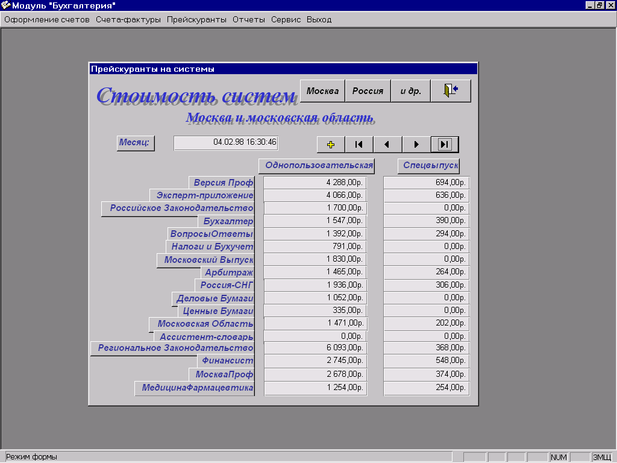This screenshot has height=463, width=617.
Task: Click the 791,00р. price field
Action: [x=315, y=247]
